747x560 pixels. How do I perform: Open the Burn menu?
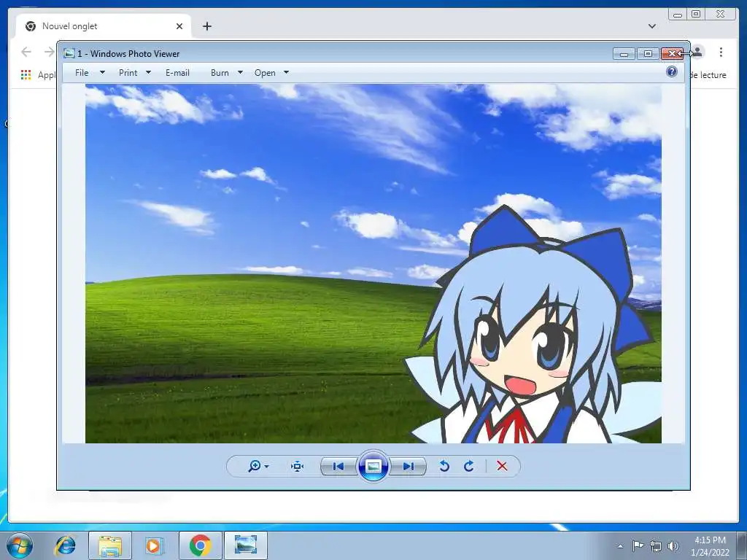coord(220,72)
